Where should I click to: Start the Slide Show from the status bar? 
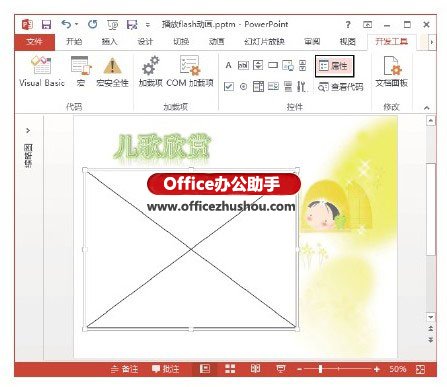281,369
